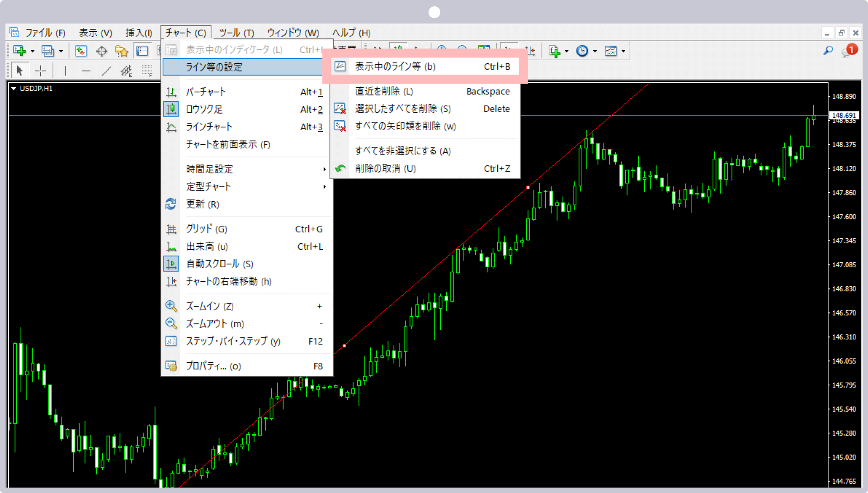Open the Navigator folder-star icon
Image resolution: width=868 pixels, height=493 pixels.
pos(122,51)
